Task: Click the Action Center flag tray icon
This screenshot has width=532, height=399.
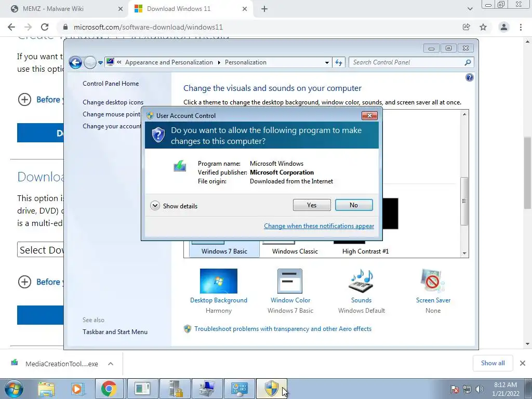Action: tap(455, 389)
